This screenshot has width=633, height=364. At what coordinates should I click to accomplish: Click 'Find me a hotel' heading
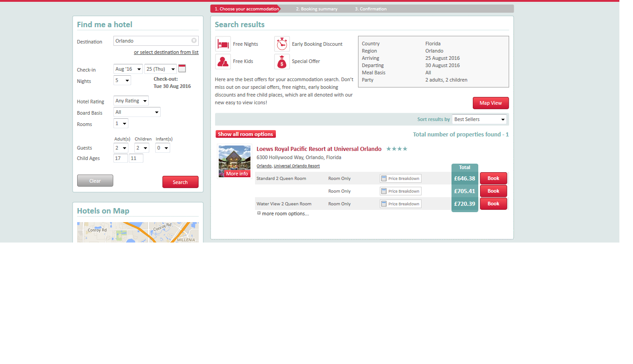pyautogui.click(x=105, y=24)
